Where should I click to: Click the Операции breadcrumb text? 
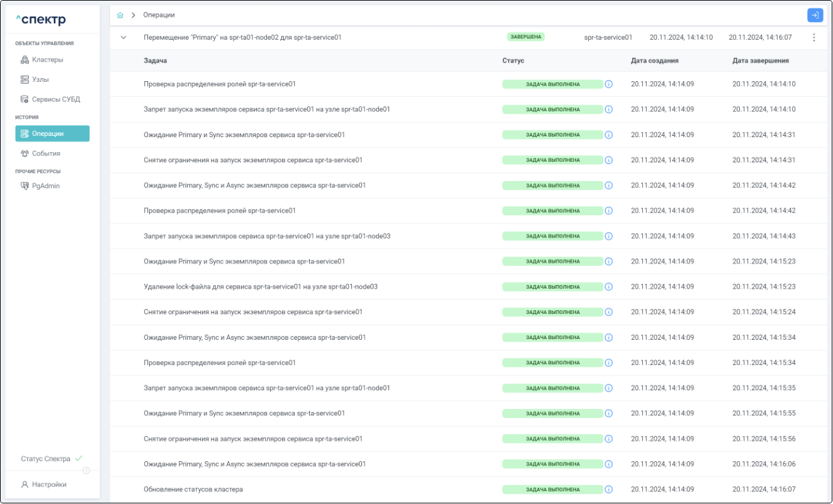coord(159,15)
